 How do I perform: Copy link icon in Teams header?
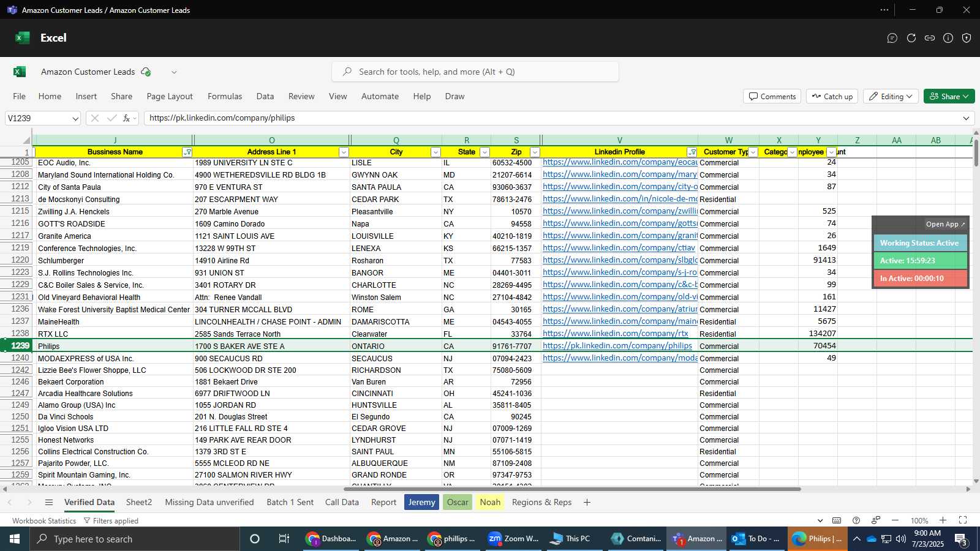tap(930, 38)
